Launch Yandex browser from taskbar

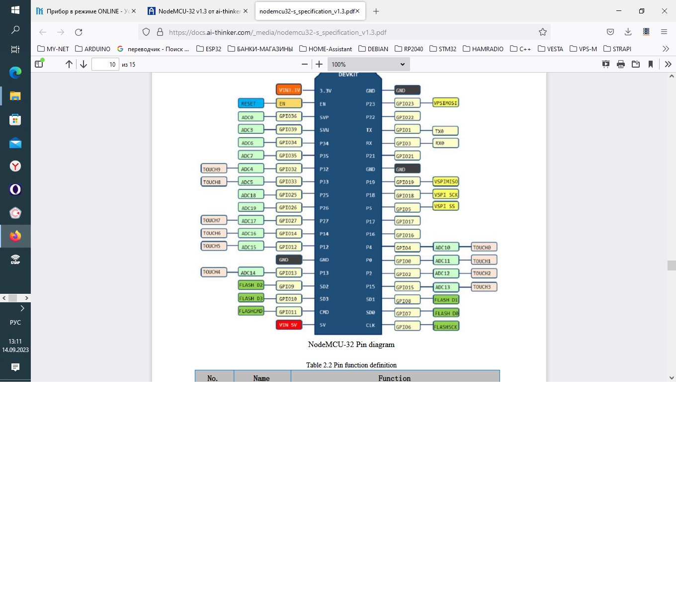(15, 166)
